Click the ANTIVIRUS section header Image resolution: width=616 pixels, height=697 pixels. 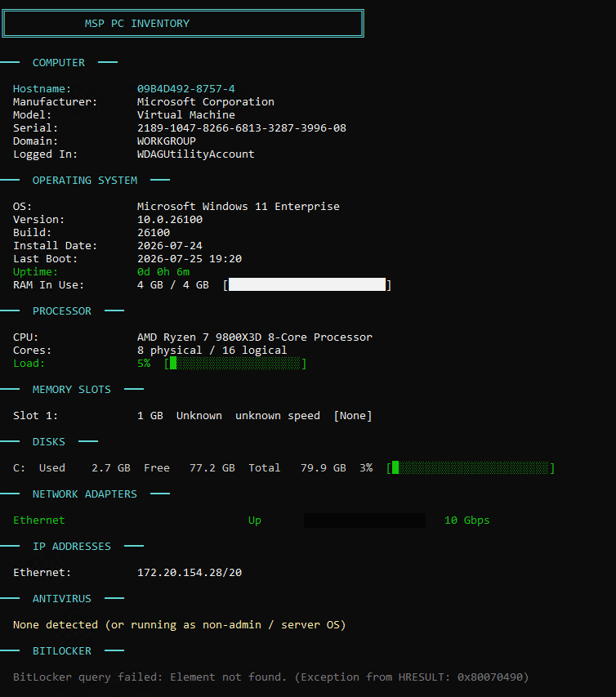(x=62, y=599)
